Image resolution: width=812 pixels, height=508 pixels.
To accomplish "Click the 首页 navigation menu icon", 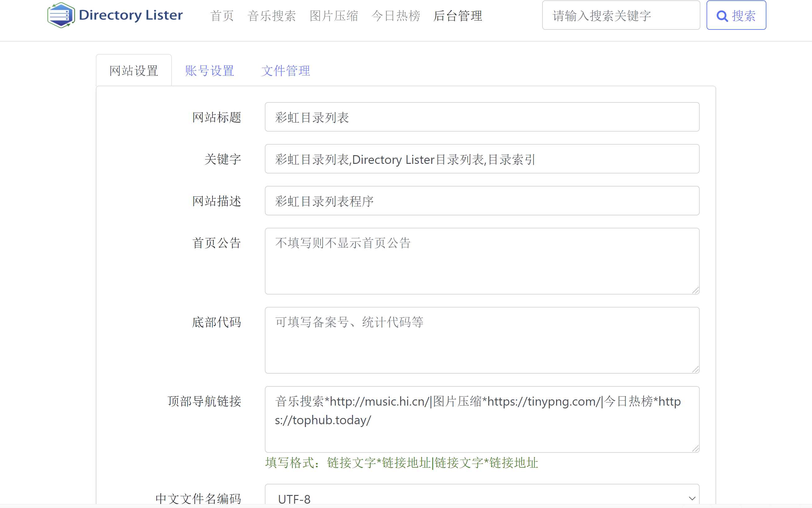I will click(x=221, y=16).
